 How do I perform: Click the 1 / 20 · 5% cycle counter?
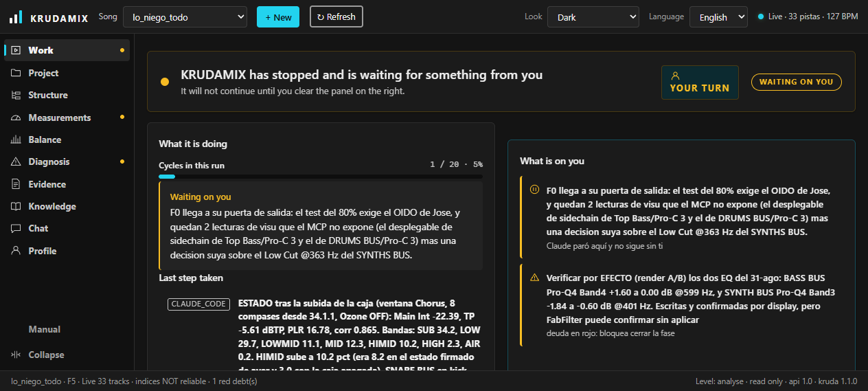tap(456, 165)
